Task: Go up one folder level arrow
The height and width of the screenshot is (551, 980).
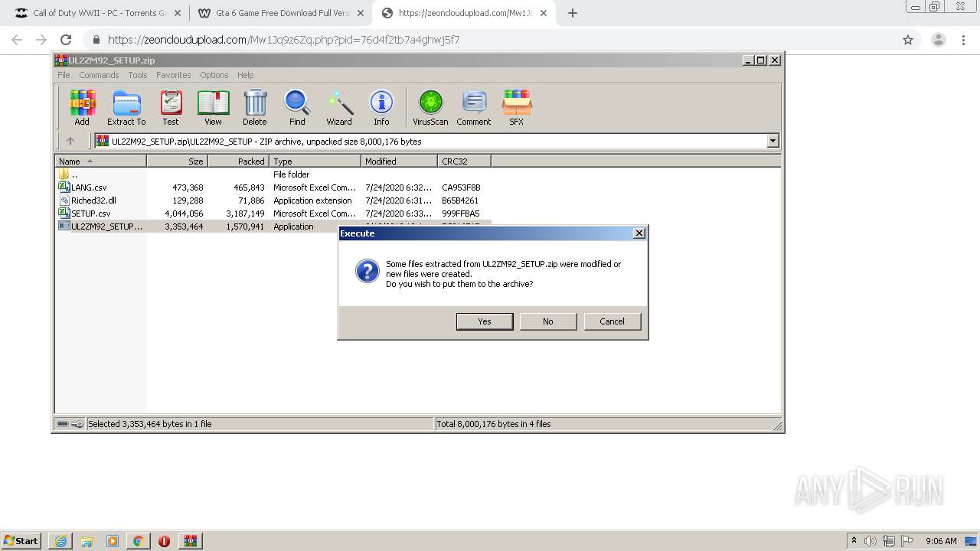Action: 70,141
